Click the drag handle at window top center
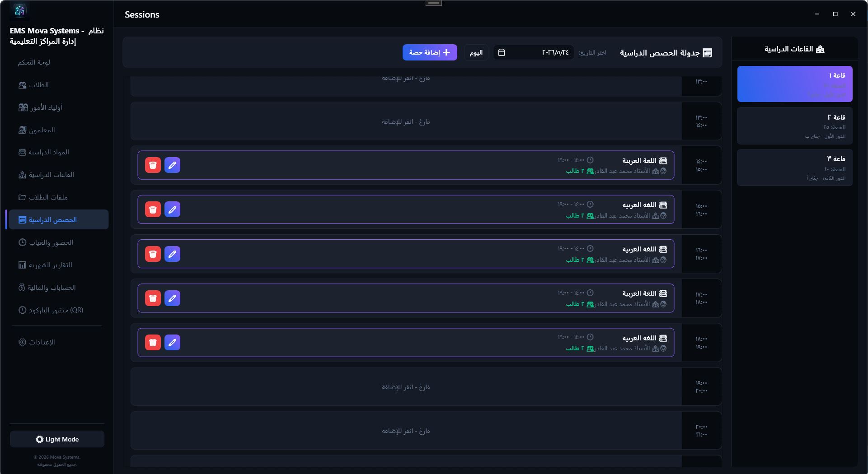Viewport: 868px width, 474px height. pos(434,3)
